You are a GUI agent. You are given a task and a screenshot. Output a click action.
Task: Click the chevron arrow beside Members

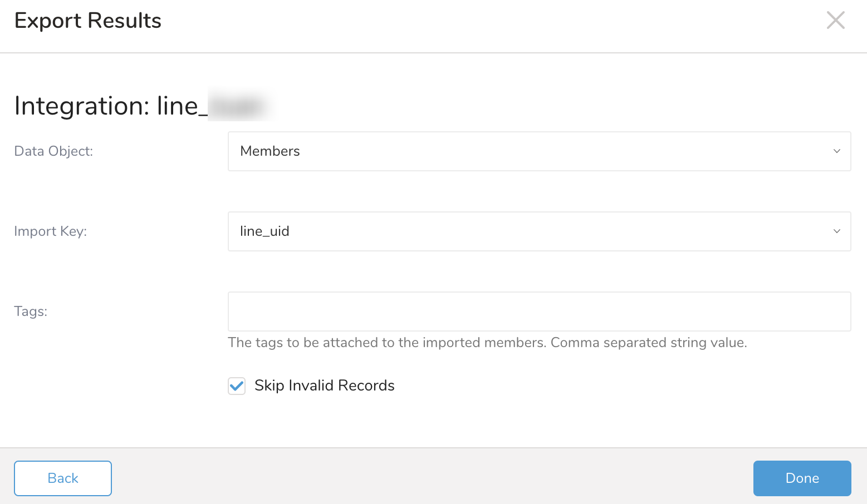pos(836,151)
